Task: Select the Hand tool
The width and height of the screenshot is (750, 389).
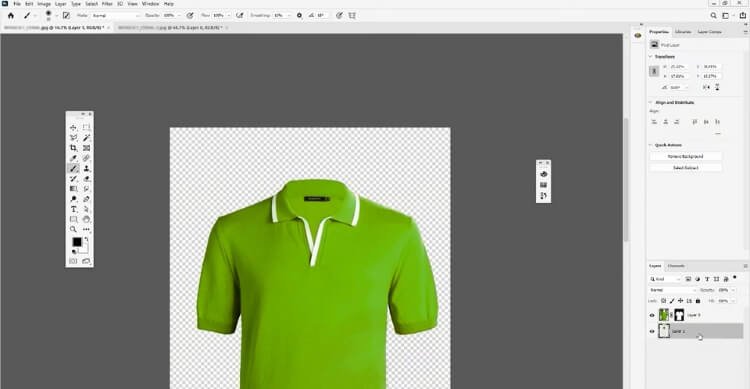Action: tap(86, 219)
